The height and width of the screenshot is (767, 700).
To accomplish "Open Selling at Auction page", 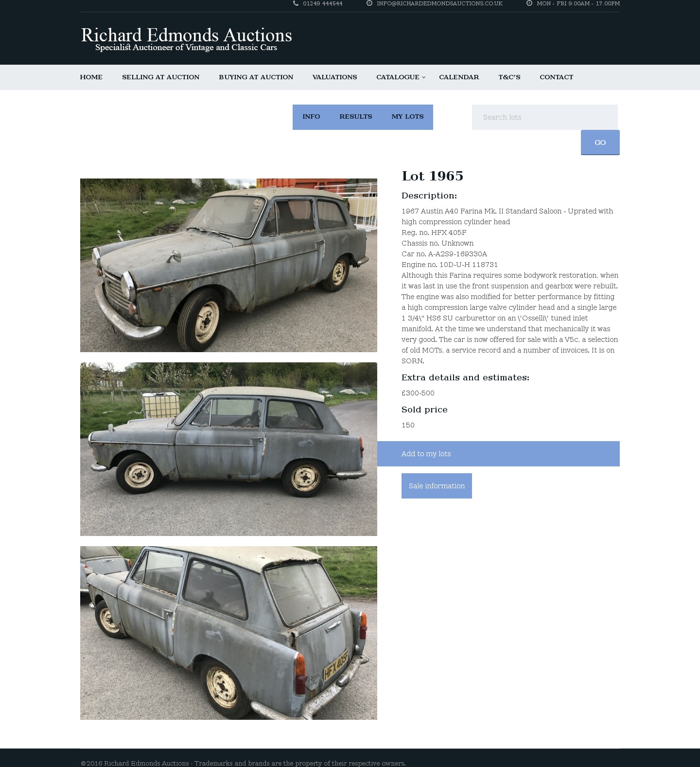I will tap(161, 77).
